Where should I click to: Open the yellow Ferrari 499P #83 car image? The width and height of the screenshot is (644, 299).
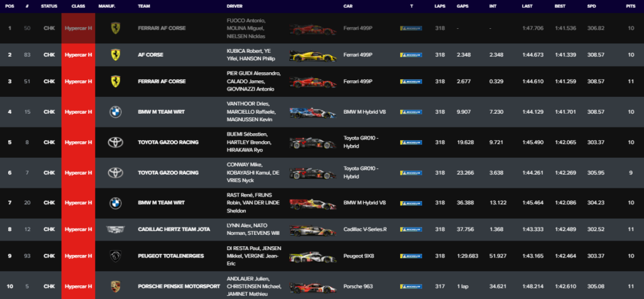coord(313,56)
